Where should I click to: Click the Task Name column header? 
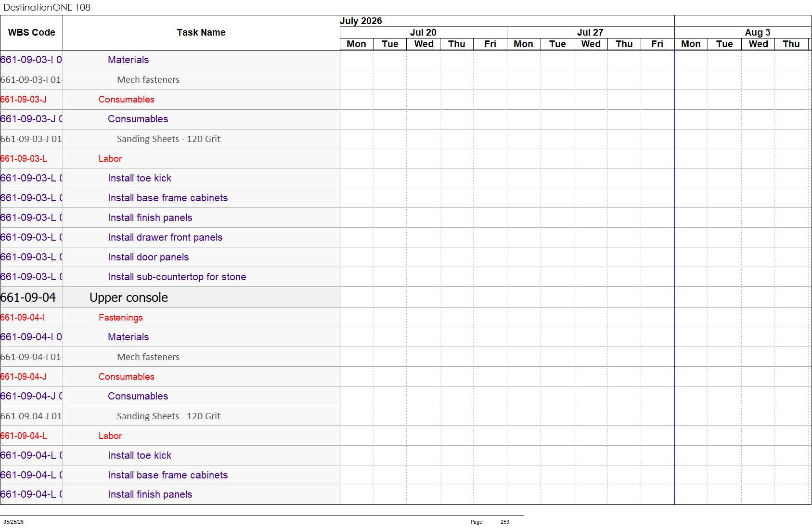201,32
